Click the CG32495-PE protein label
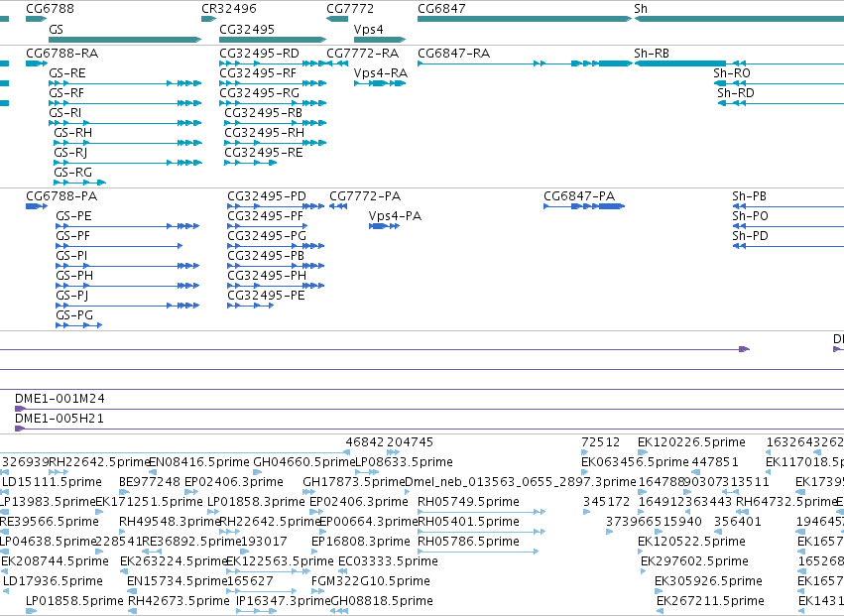844x616 pixels. click(266, 296)
